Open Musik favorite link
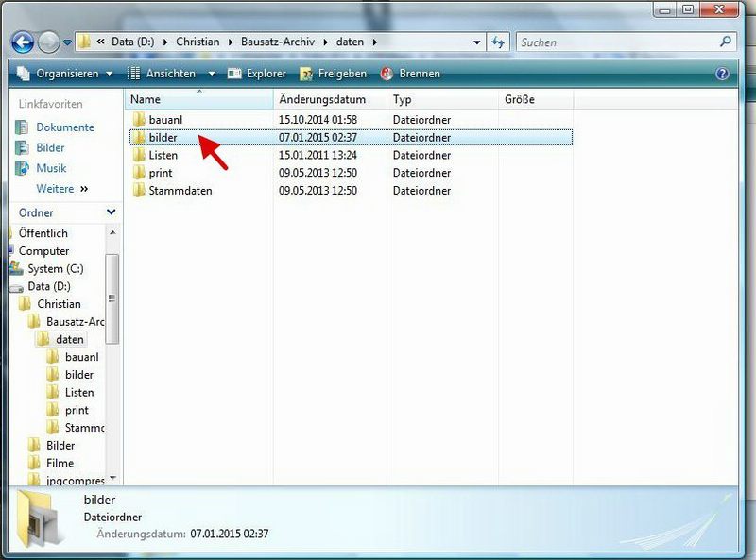756x560 pixels. tap(51, 168)
